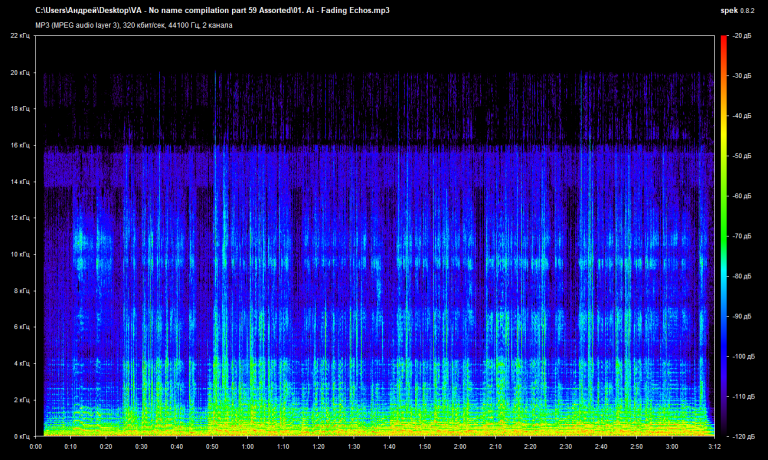Click the 0:50 time axis label

point(212,447)
